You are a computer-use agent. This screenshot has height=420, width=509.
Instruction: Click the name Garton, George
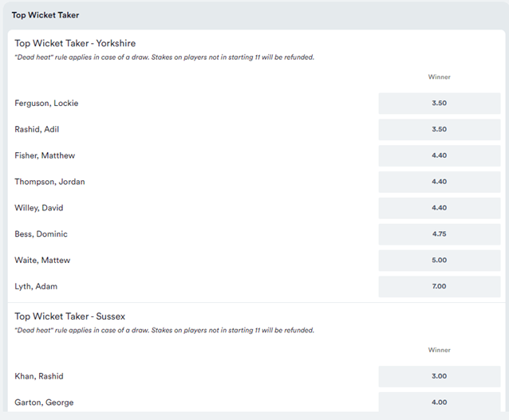pyautogui.click(x=44, y=402)
